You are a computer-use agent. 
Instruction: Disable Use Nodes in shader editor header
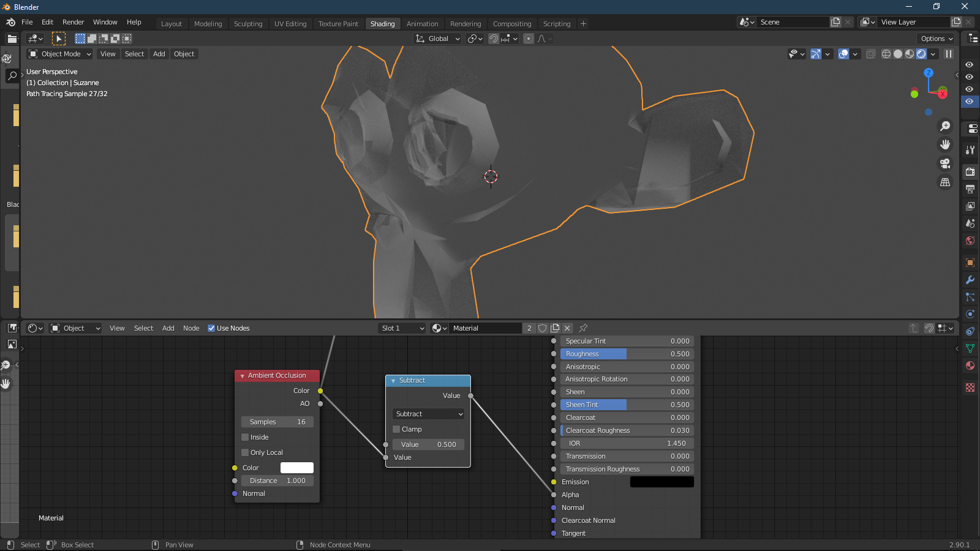point(211,328)
